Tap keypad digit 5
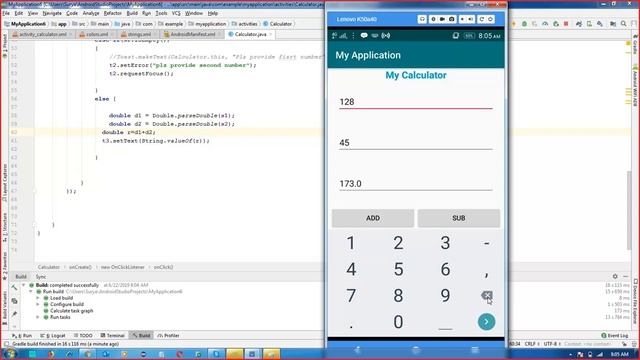The width and height of the screenshot is (640, 360). (398, 269)
